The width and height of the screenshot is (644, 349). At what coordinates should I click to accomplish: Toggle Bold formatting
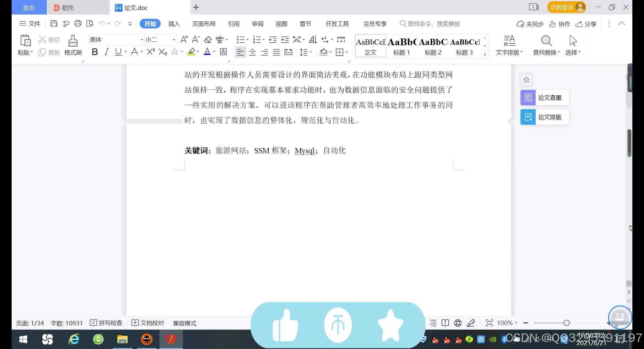coord(95,52)
